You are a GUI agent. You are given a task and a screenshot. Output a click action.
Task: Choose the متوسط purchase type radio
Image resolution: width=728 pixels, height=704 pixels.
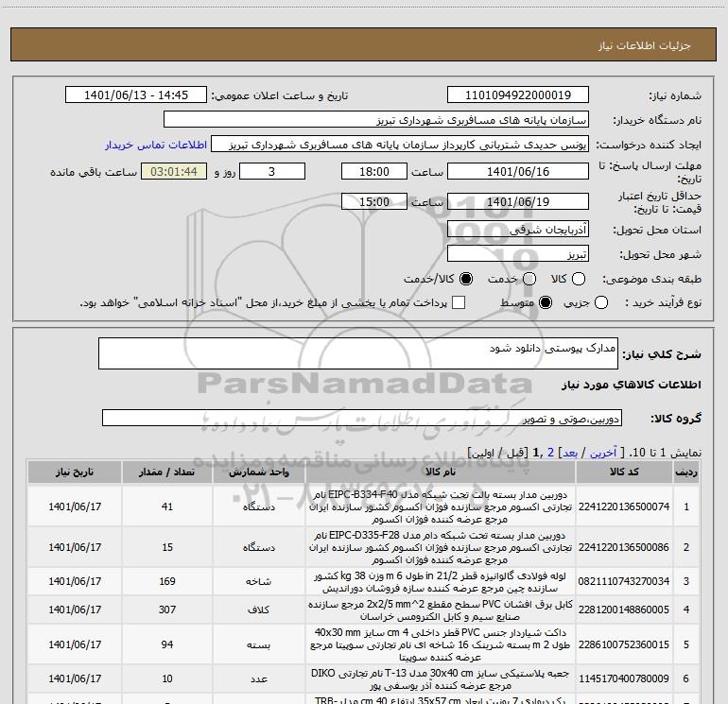[x=546, y=302]
